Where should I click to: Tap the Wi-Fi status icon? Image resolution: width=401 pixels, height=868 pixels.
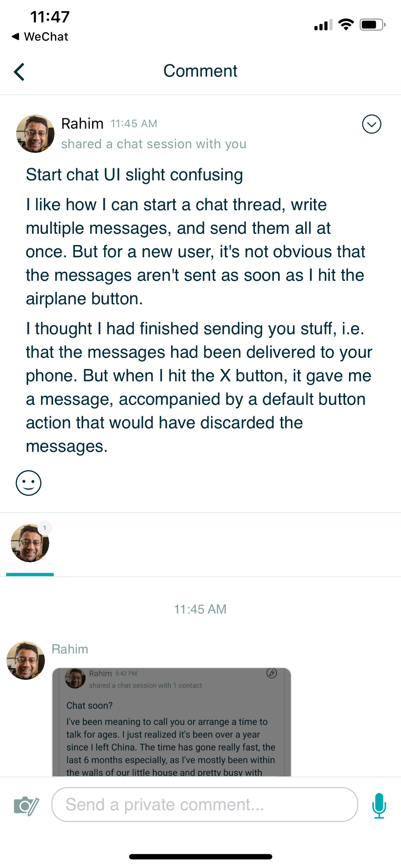346,25
